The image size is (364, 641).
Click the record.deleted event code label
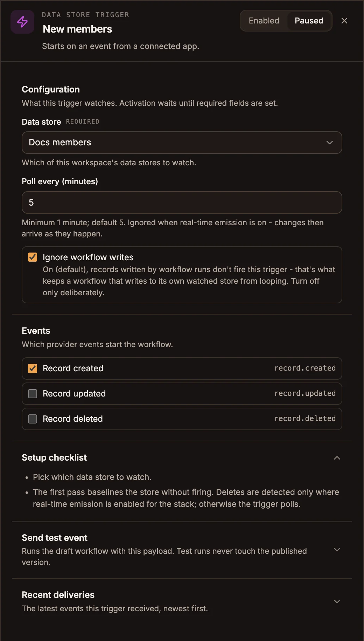[305, 419]
